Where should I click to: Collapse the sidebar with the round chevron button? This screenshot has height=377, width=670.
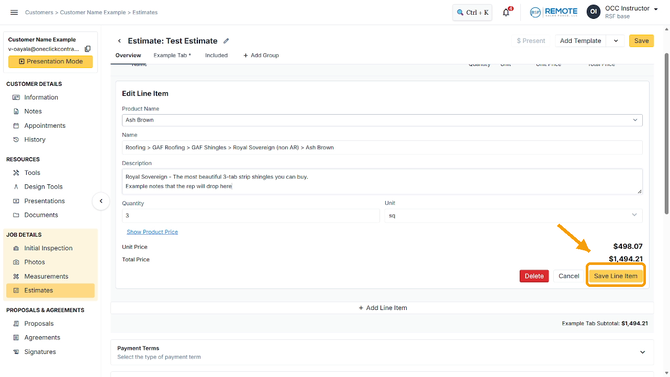point(101,201)
